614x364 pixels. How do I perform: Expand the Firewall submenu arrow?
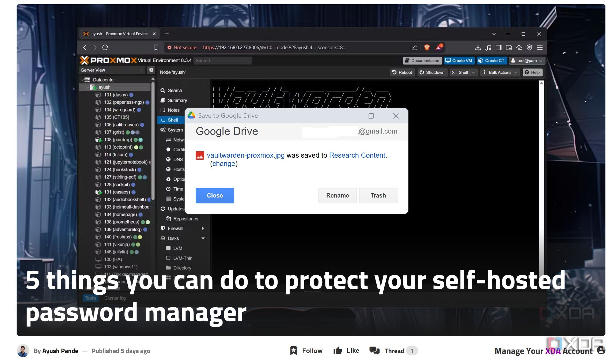click(x=203, y=228)
